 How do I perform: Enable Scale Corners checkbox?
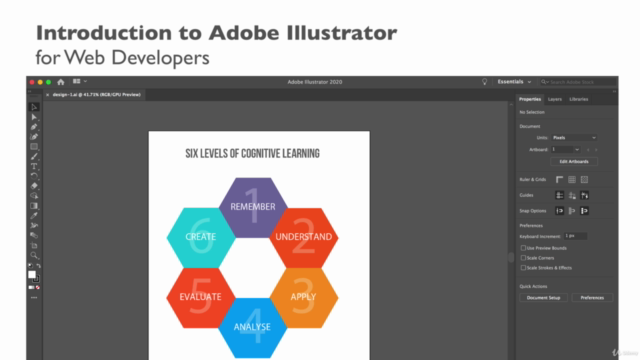point(523,258)
